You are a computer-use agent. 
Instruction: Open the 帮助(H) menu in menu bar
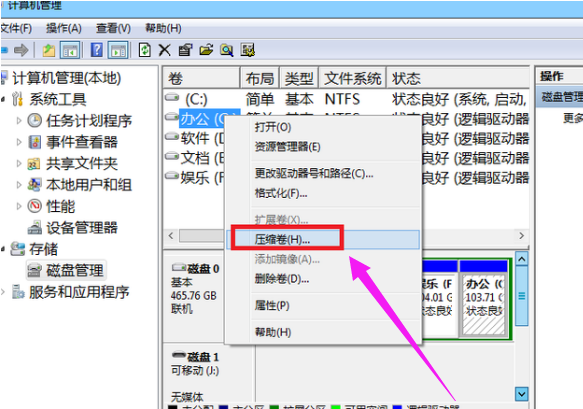(163, 28)
